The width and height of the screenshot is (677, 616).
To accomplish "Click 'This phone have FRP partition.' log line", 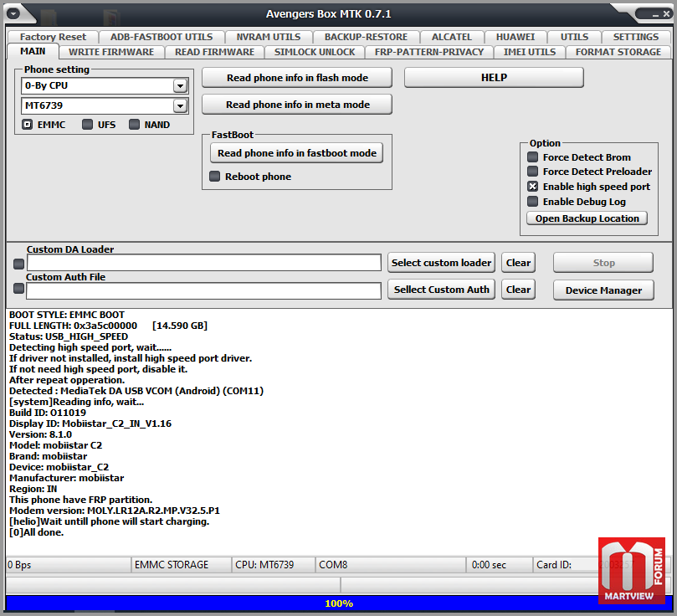I will tap(80, 500).
